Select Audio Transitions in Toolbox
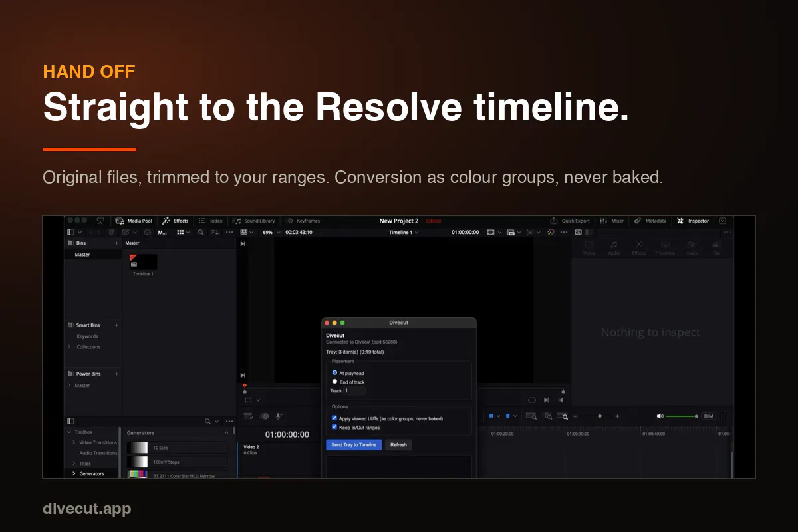 (x=98, y=453)
